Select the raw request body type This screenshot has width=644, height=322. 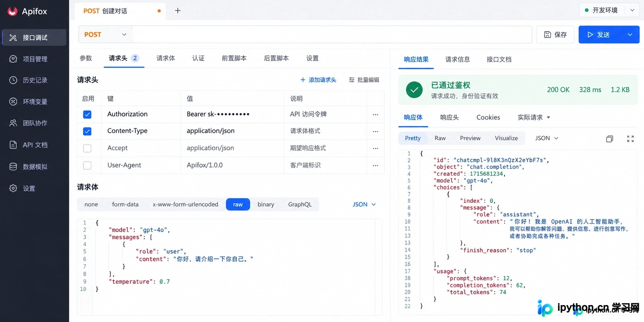click(x=238, y=204)
